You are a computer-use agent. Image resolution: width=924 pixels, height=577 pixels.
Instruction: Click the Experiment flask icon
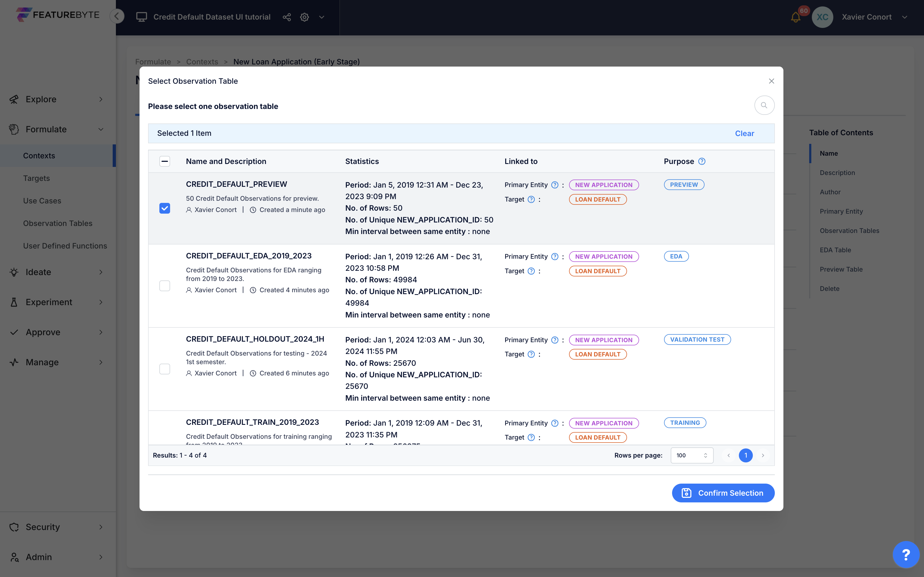pyautogui.click(x=14, y=302)
